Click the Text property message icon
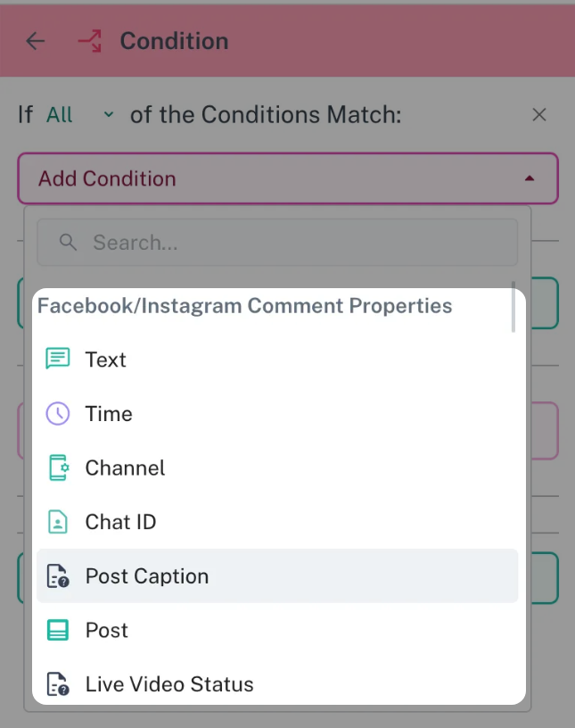This screenshot has width=575, height=728. click(57, 360)
